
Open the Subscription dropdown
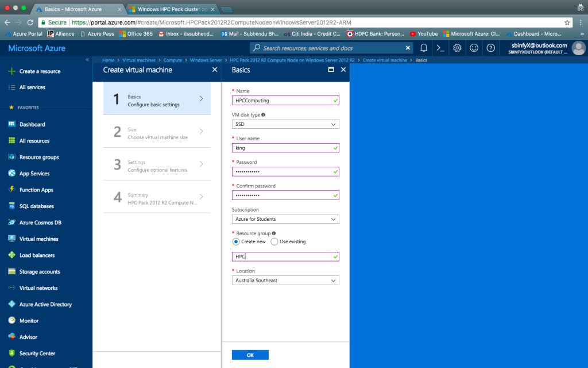point(285,219)
